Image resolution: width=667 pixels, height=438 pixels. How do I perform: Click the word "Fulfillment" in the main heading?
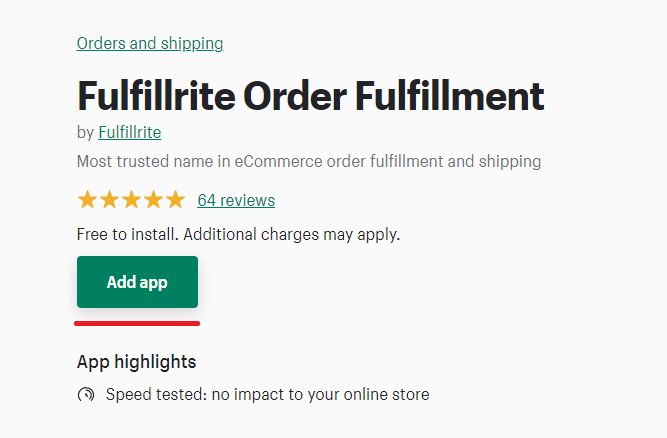click(450, 96)
